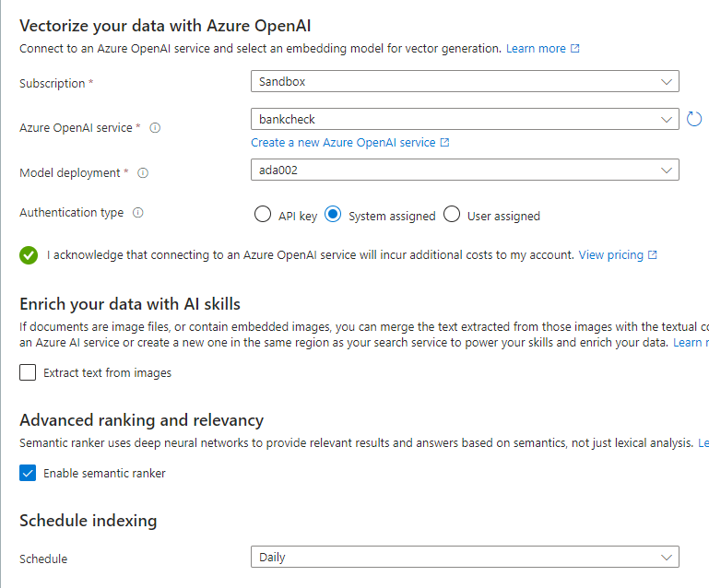The width and height of the screenshot is (709, 588).
Task: Open the Subscription dropdown showing Sandbox
Action: (465, 81)
